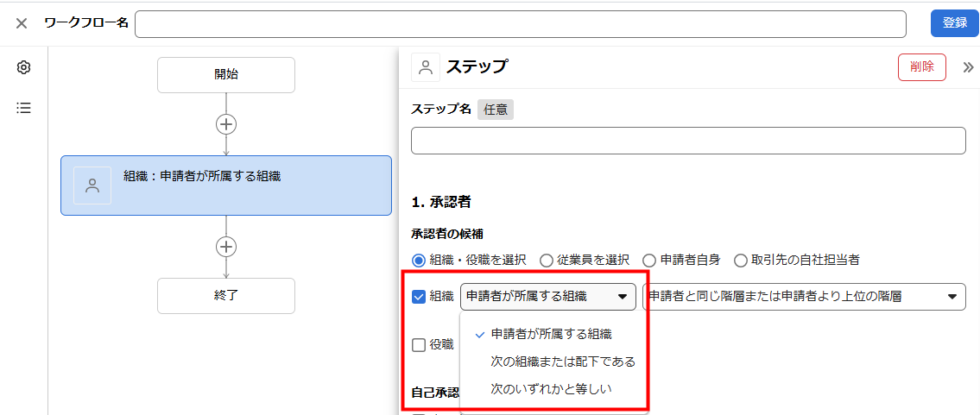The image size is (980, 415).
Task: Collapse the step panel with double chevron
Action: [x=968, y=67]
